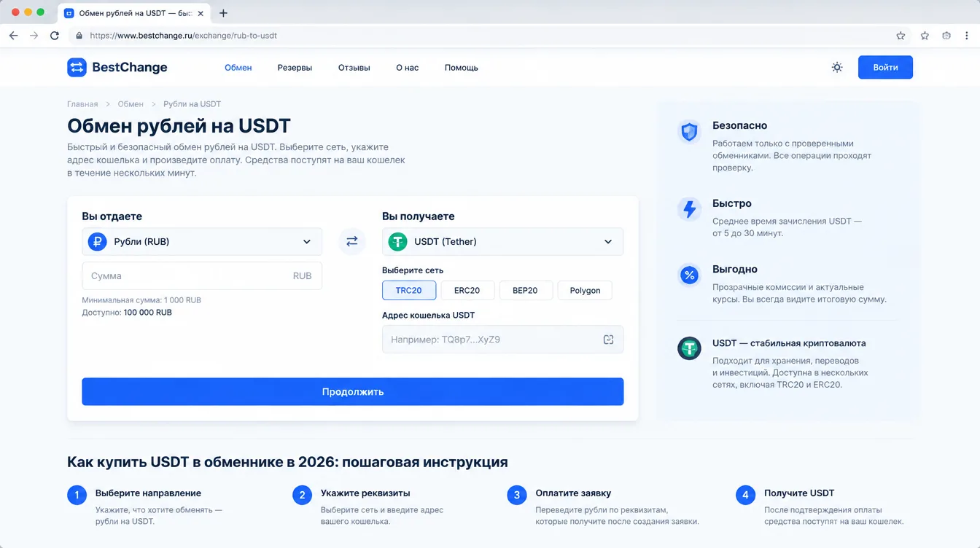Screen dimensions: 980x548
Task: Click the lightning icon next to Быстро
Action: (x=689, y=209)
